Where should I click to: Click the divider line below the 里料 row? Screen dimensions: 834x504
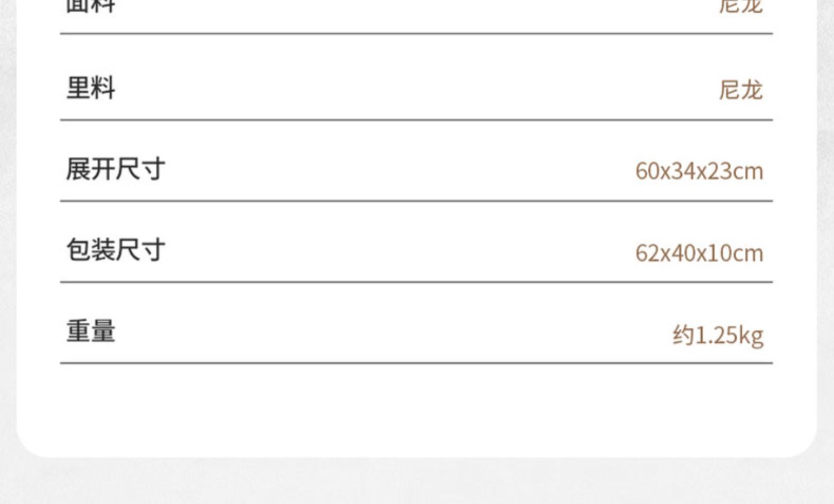click(x=416, y=119)
